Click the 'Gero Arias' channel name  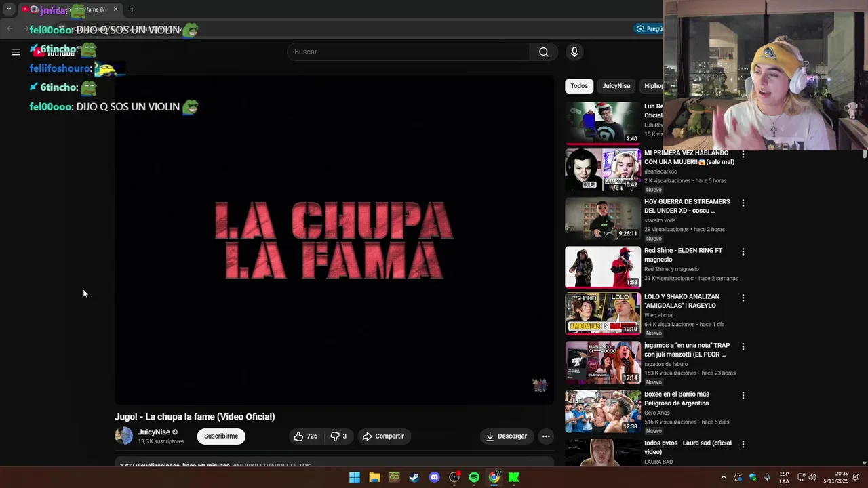tap(656, 413)
